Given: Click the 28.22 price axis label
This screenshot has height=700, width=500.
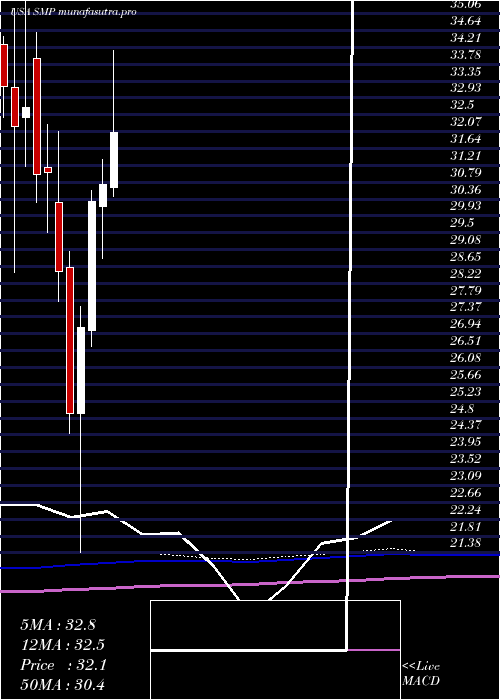Looking at the screenshot, I should [466, 274].
